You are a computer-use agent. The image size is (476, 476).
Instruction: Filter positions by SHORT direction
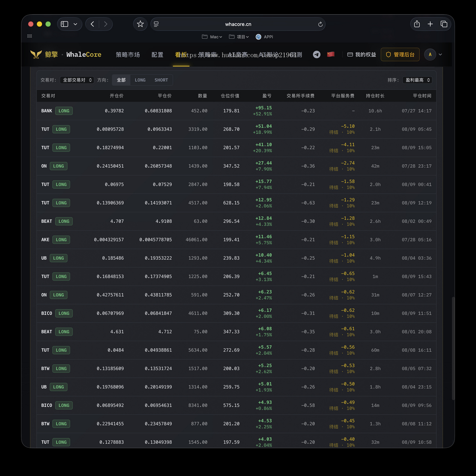pos(161,80)
